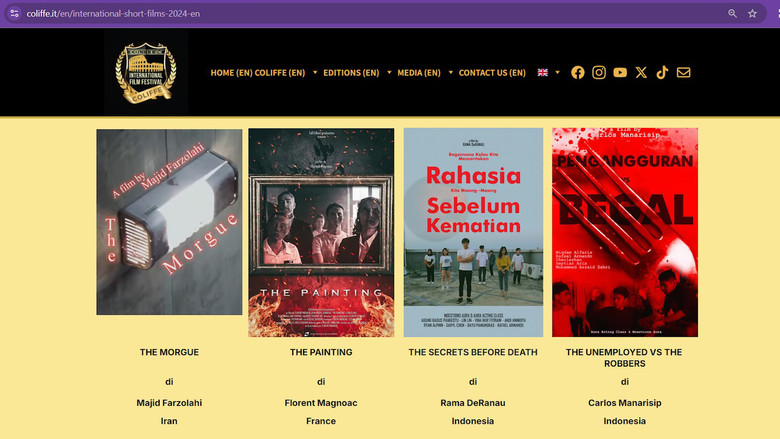
Task: Click the Rahasia Sebelum Kematian poster
Action: coord(473,232)
